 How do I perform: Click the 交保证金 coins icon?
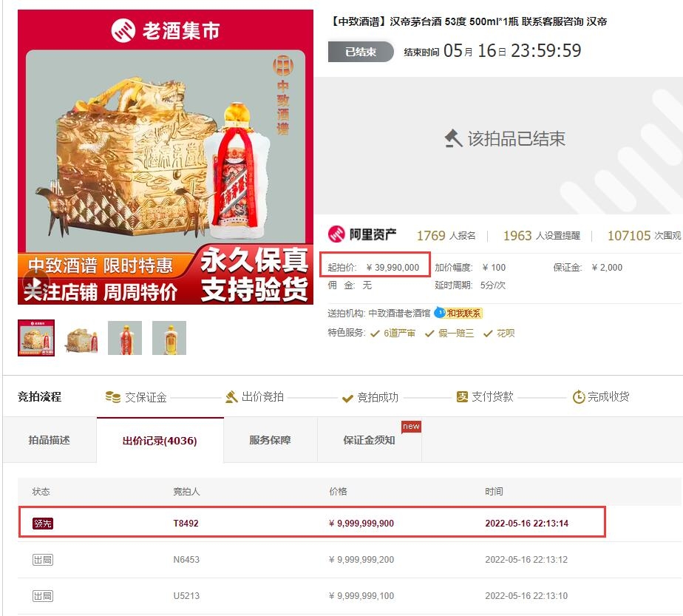(113, 397)
